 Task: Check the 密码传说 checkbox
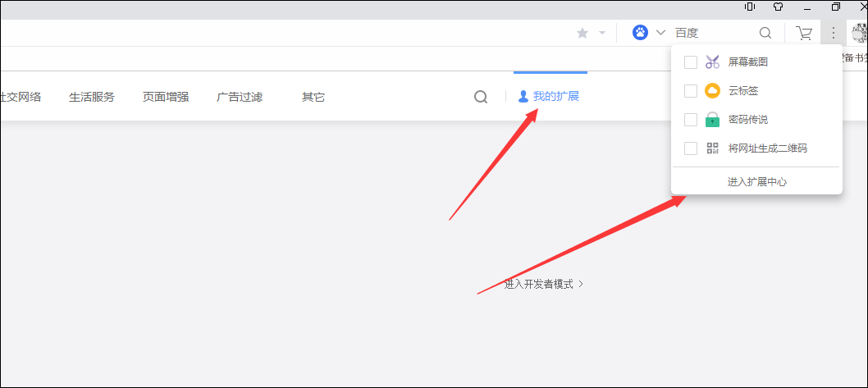coord(690,120)
